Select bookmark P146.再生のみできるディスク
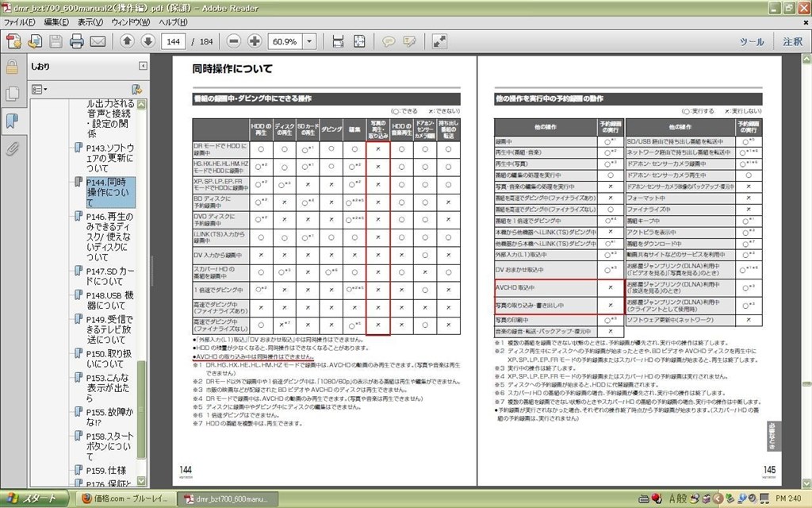The height and width of the screenshot is (508, 812). click(110, 237)
